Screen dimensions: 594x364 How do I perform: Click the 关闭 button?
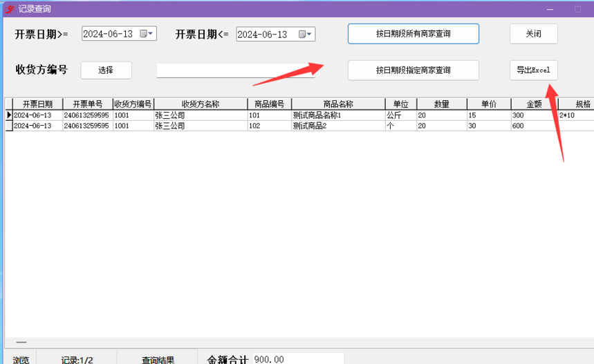point(533,34)
